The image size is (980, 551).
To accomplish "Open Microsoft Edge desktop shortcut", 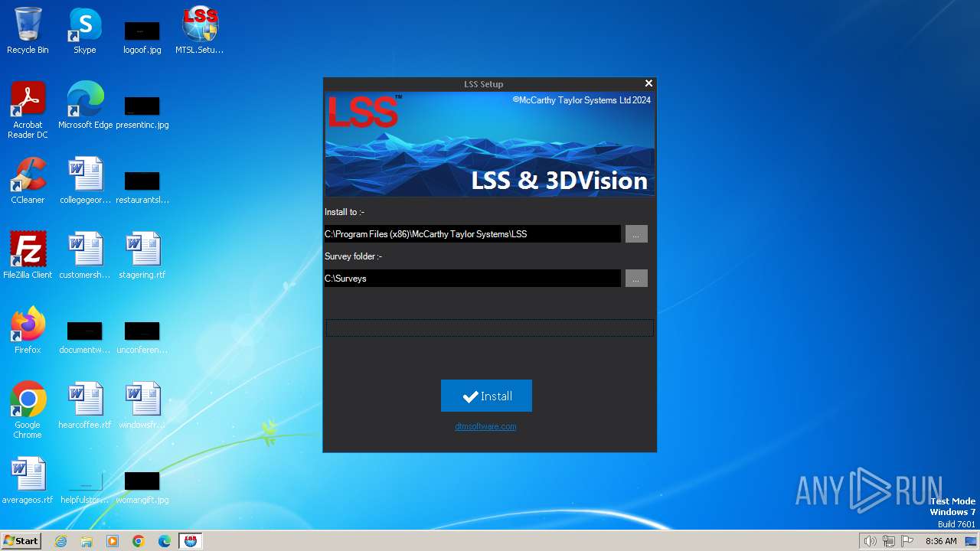I will point(85,106).
